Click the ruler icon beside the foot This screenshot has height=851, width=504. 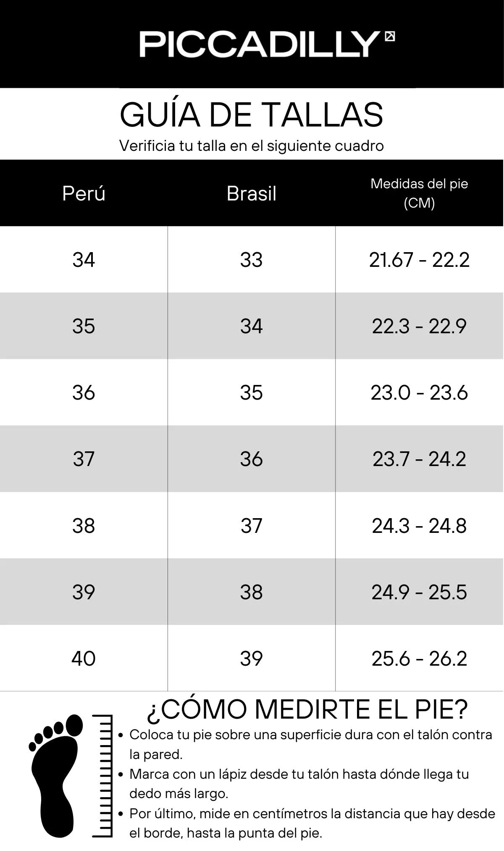click(x=102, y=776)
